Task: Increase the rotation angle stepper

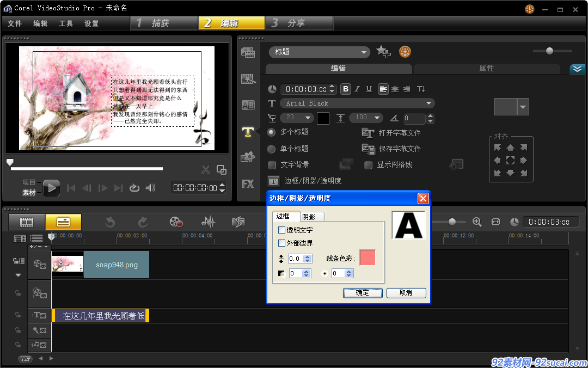Action: (x=431, y=116)
